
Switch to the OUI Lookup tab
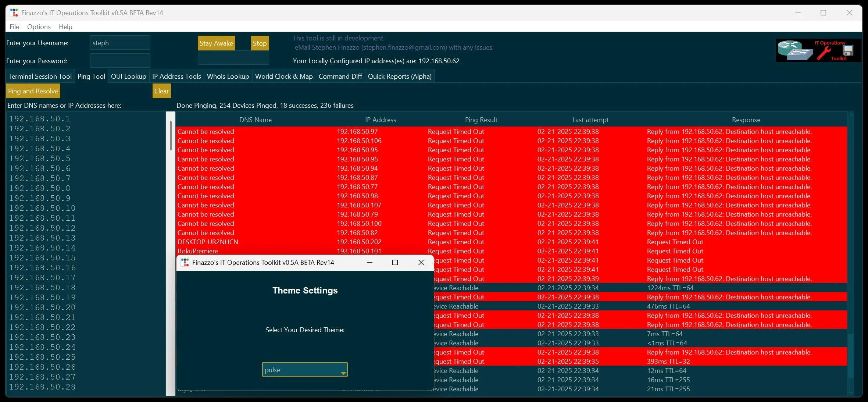pyautogui.click(x=128, y=77)
